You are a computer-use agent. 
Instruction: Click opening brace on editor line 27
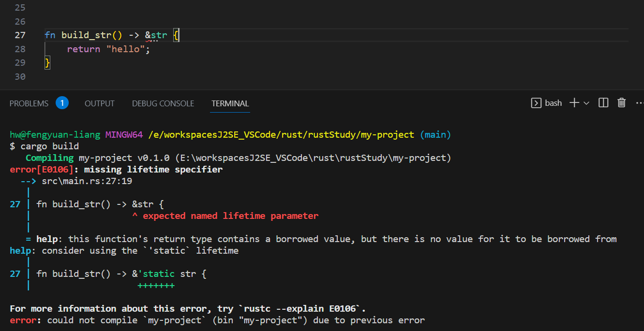coord(176,35)
